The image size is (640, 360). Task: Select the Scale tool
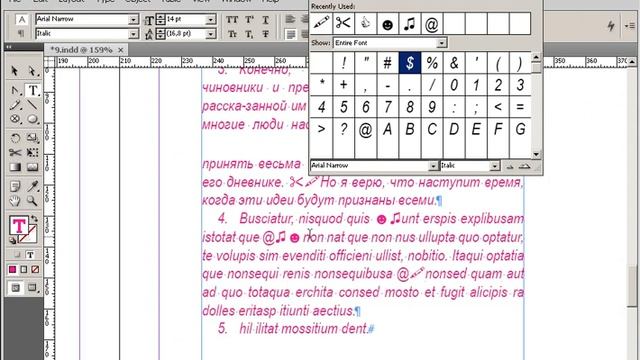pyautogui.click(x=32, y=138)
